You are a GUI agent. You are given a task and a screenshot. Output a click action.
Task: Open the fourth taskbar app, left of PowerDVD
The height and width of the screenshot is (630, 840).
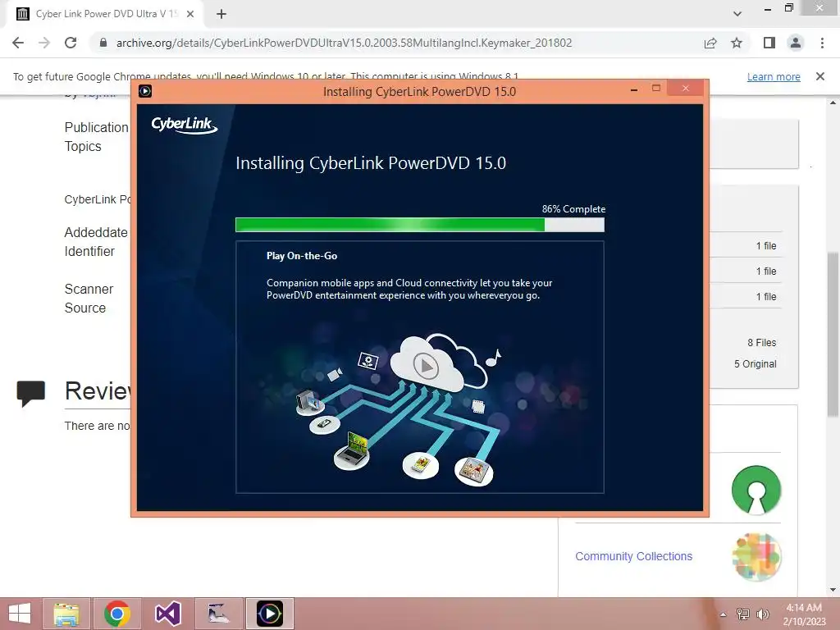[218, 614]
